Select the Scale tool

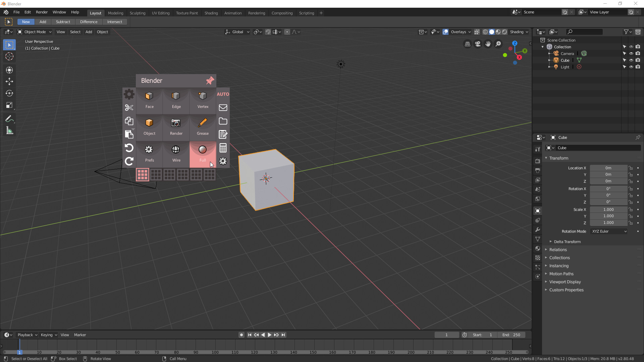coord(9,105)
